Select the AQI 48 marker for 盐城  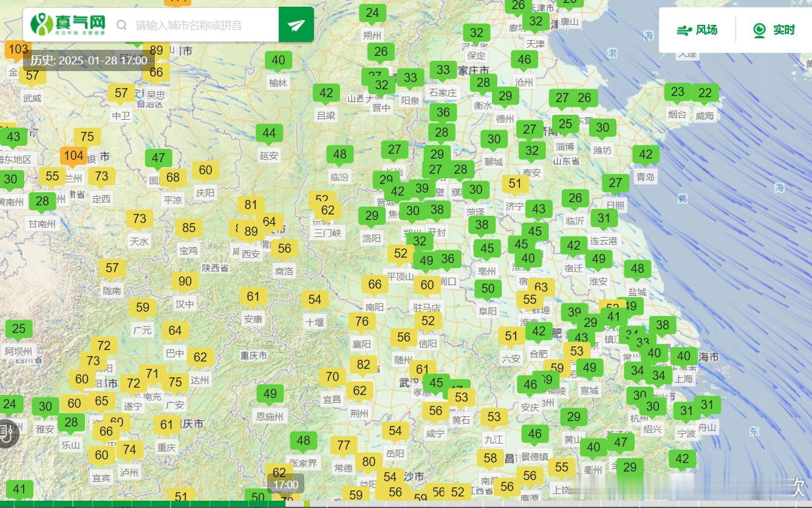coord(637,269)
